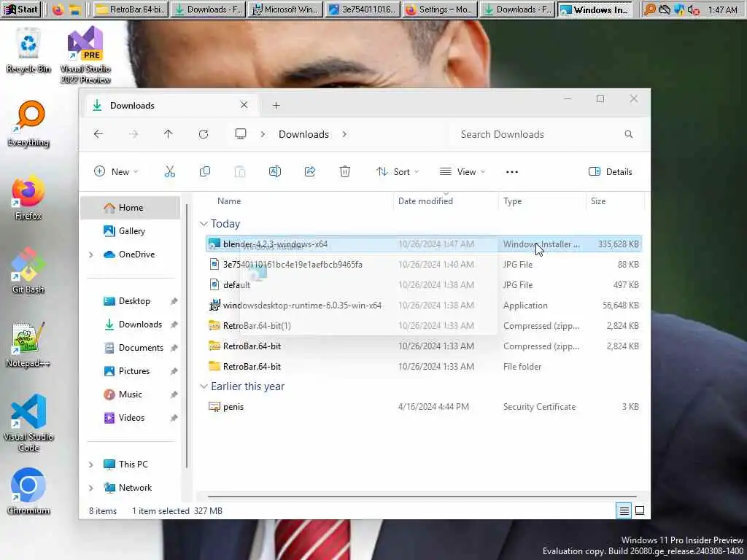This screenshot has width=747, height=560.
Task: Refresh the Downloads folder view
Action: click(204, 134)
